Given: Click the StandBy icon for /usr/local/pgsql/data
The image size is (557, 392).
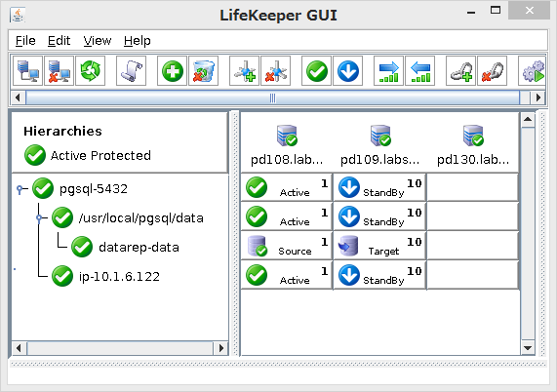Looking at the screenshot, I should pyautogui.click(x=349, y=216).
